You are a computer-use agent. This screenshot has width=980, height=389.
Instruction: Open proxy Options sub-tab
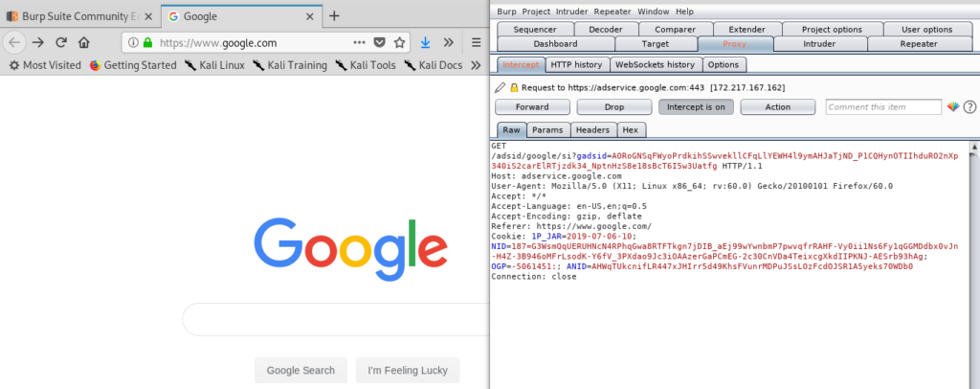[x=724, y=64]
